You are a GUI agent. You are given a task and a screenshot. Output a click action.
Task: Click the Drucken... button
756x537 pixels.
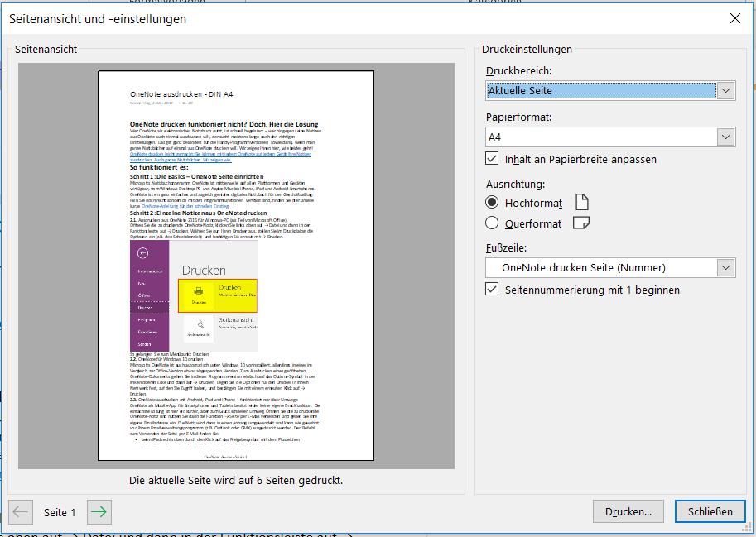[628, 511]
